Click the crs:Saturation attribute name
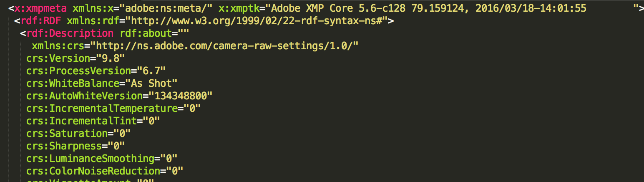The image size is (644, 182). [x=67, y=133]
